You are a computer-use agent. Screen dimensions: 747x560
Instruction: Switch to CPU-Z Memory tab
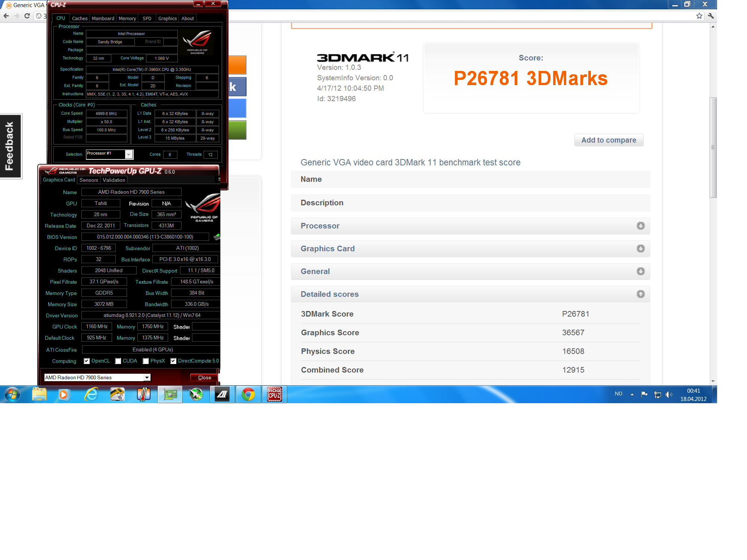pos(127,18)
